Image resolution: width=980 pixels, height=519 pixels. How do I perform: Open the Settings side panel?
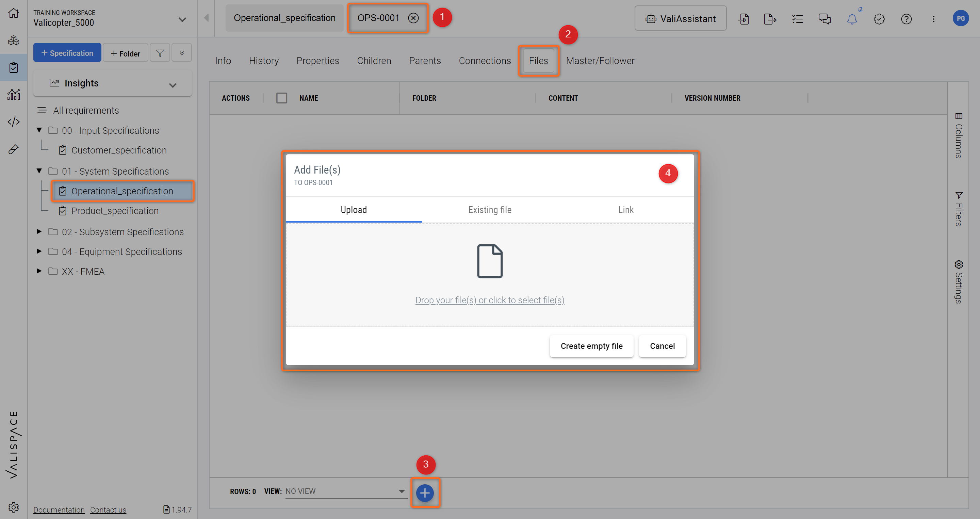coord(958,281)
